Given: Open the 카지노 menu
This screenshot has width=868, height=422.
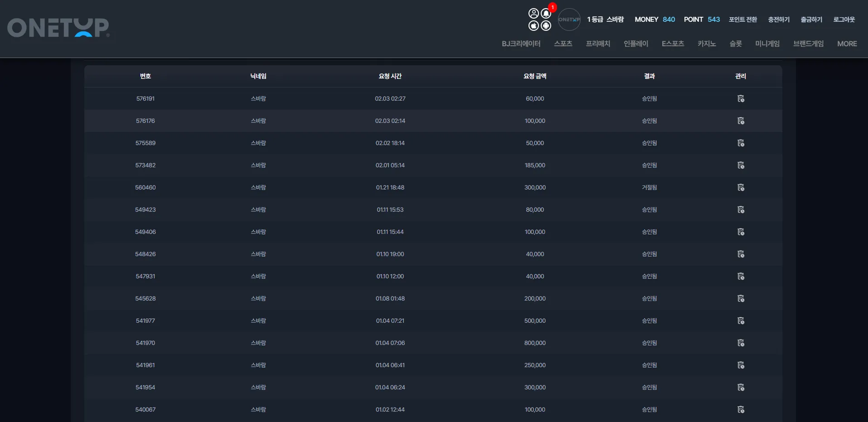Looking at the screenshot, I should tap(707, 44).
